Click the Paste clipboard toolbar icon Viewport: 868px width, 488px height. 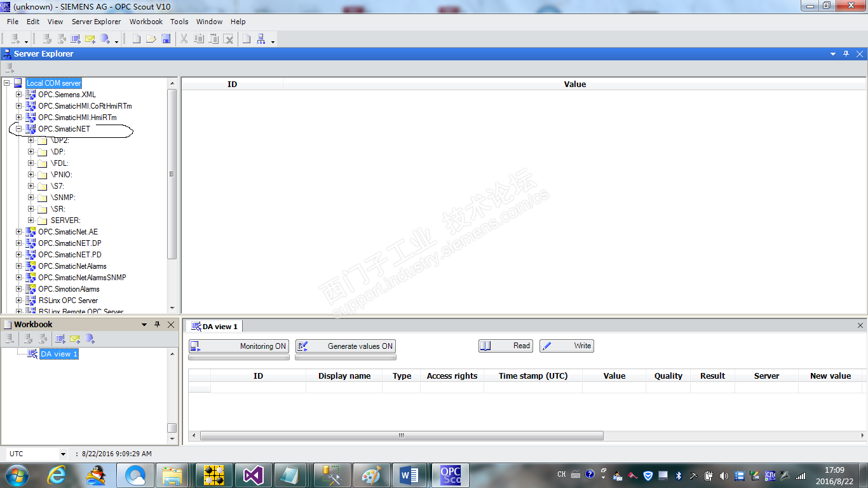[x=214, y=39]
